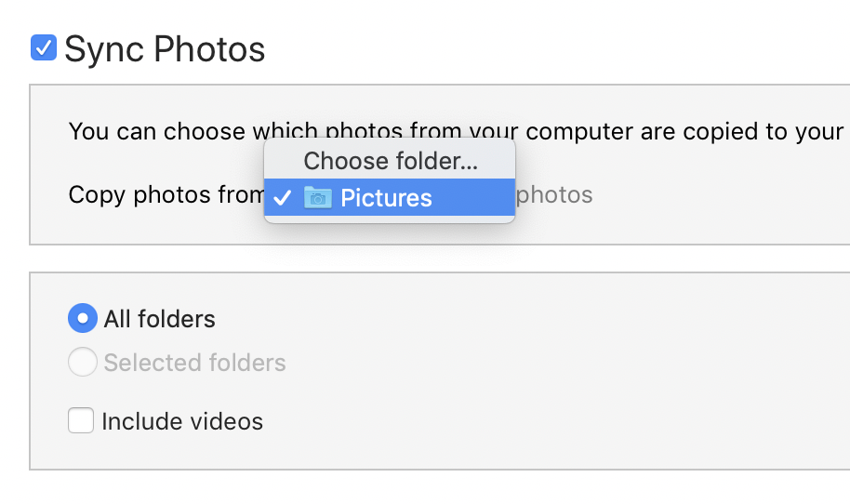Click the Include videos label text

pos(182,421)
